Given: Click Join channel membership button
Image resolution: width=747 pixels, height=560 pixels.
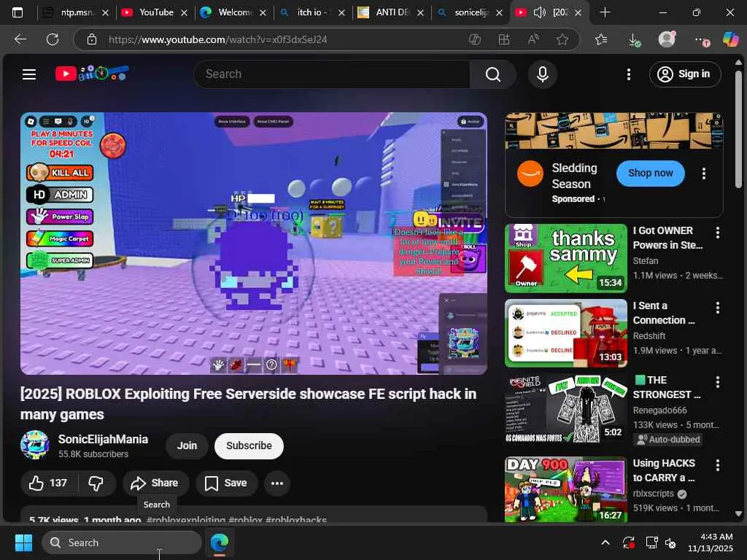Looking at the screenshot, I should 187,446.
